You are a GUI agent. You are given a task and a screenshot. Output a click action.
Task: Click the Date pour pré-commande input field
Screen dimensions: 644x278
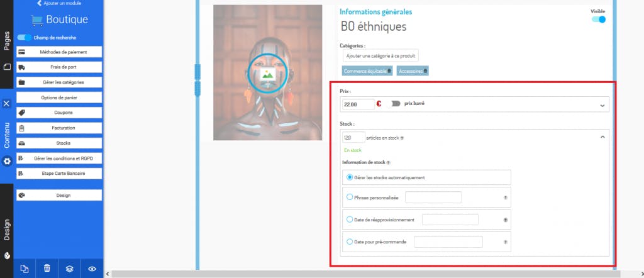tap(448, 242)
